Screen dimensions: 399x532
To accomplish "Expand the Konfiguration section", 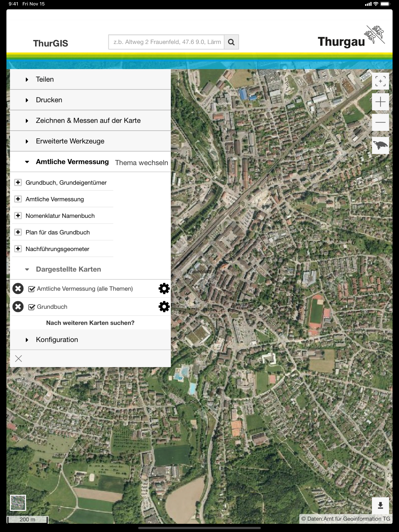I will coord(90,340).
